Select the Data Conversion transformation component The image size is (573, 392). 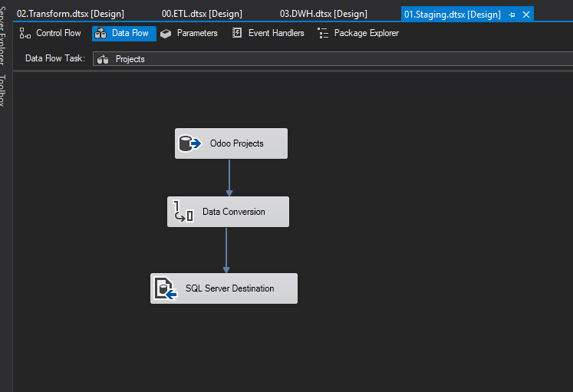pos(228,212)
